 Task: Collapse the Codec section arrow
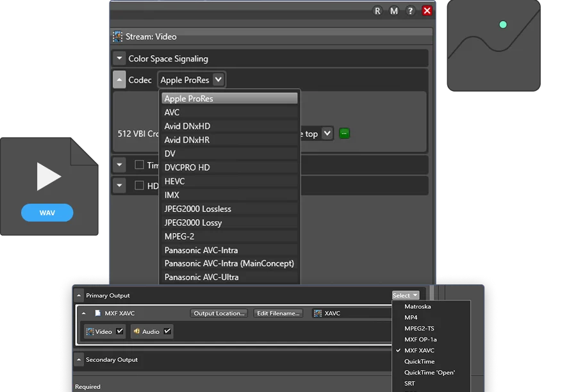point(119,79)
